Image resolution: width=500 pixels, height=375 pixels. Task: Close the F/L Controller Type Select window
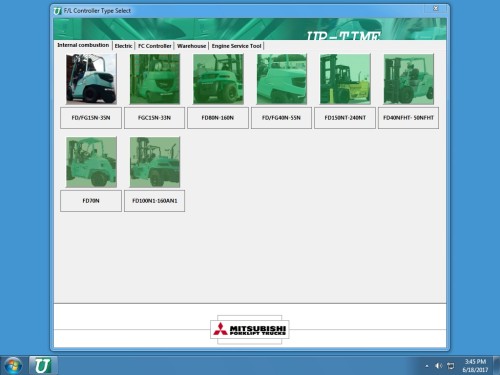tap(436, 8)
